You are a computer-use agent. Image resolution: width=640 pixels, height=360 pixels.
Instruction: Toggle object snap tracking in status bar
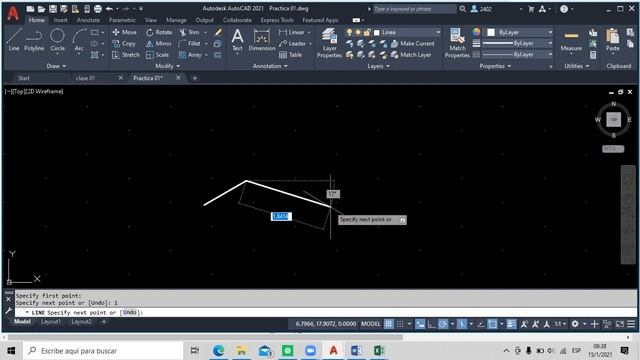[481, 324]
